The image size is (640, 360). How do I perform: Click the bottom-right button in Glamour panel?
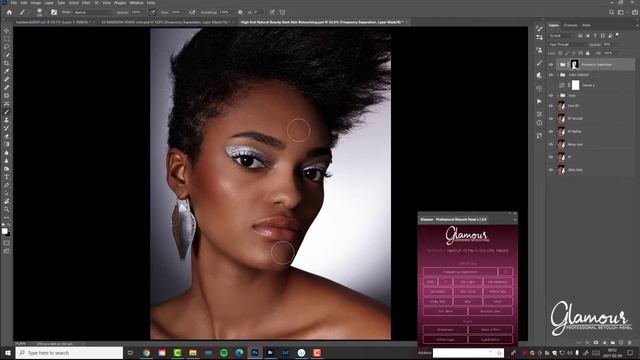(x=491, y=339)
